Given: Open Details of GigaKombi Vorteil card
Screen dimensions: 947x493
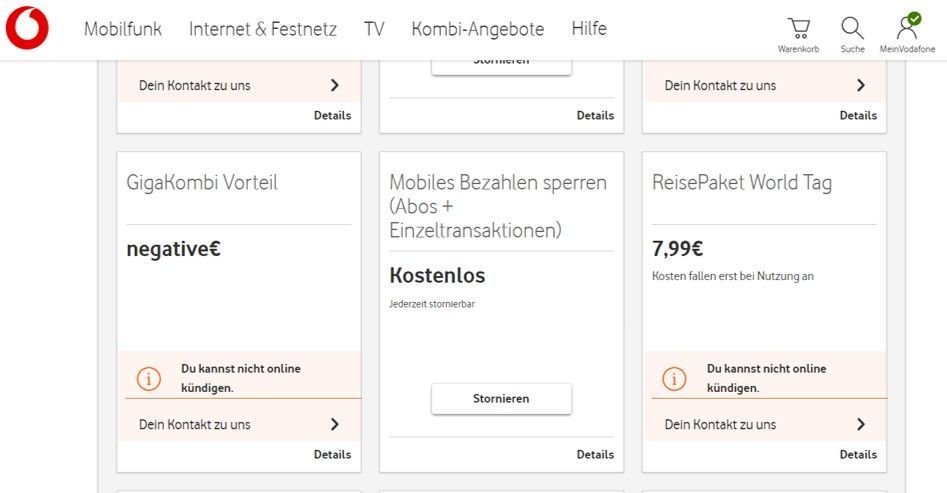Looking at the screenshot, I should point(332,454).
